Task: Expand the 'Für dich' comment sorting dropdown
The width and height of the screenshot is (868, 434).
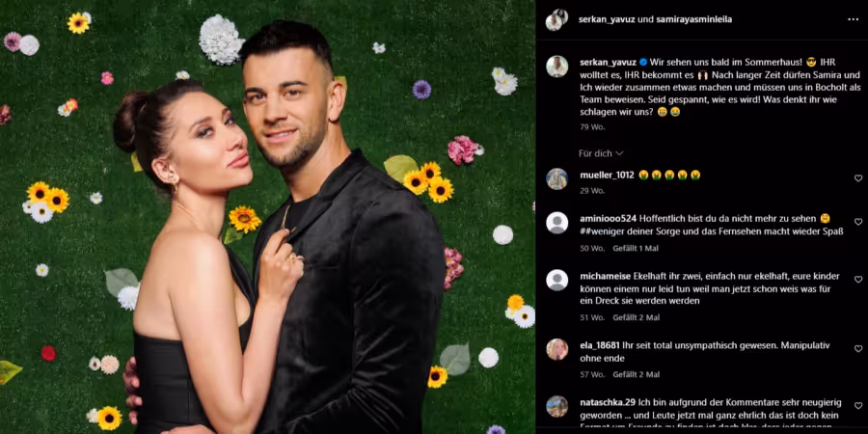Action: pos(601,152)
